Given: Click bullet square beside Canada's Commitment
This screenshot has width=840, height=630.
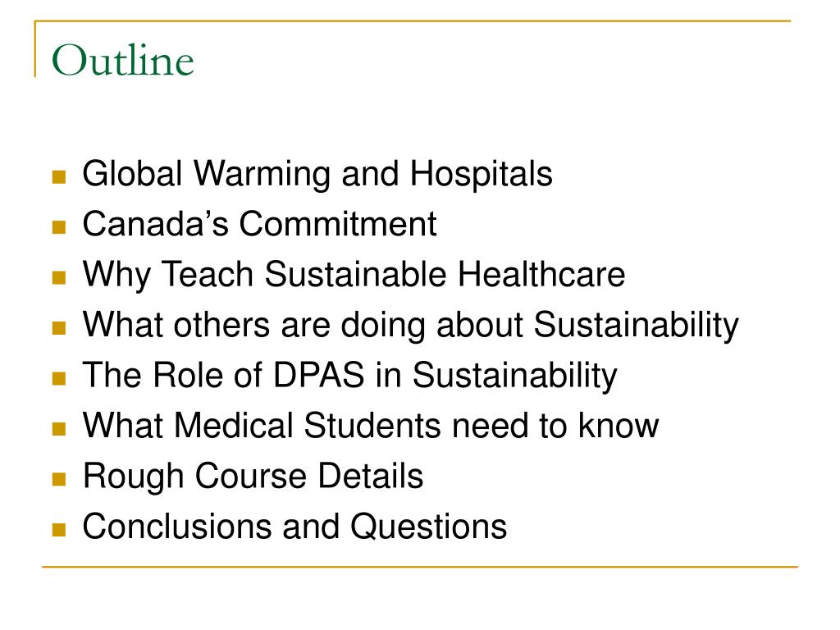Looking at the screenshot, I should coord(59,227).
